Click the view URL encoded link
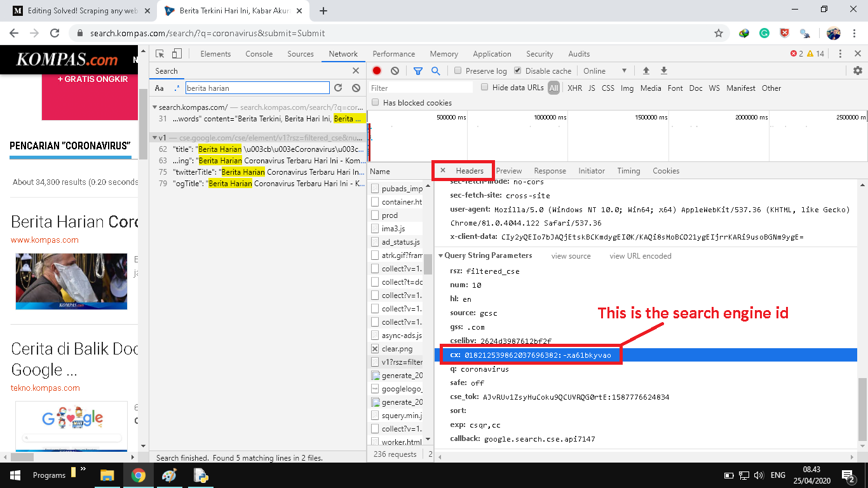Viewport: 868px width, 488px height. click(640, 255)
